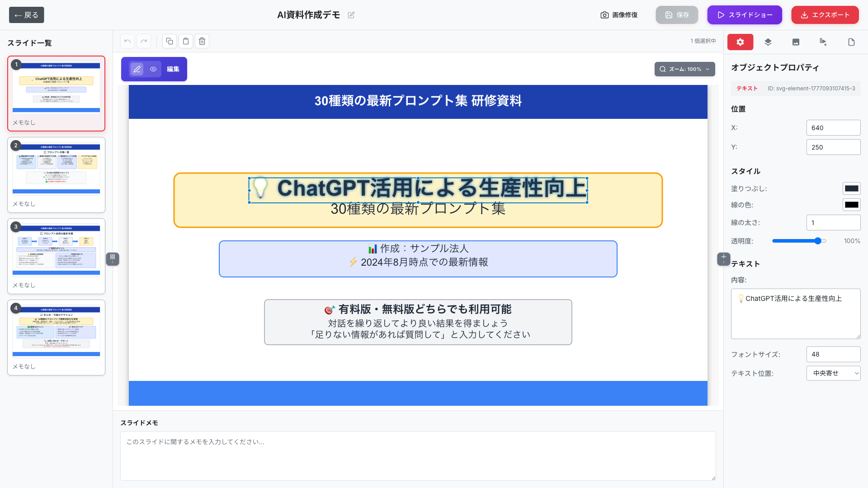Select the 対話を繰り返して text line

coord(418,324)
